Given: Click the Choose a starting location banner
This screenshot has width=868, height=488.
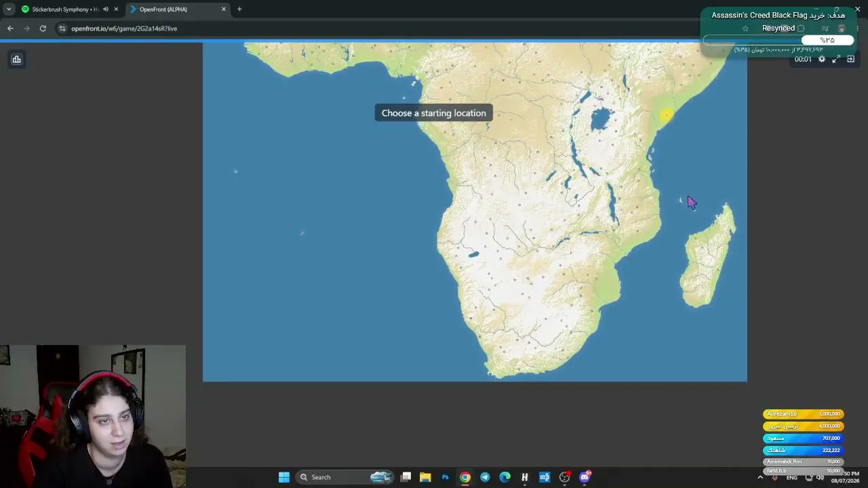Looking at the screenshot, I should point(434,113).
